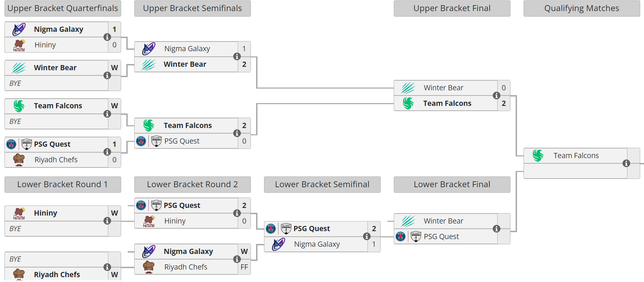Open match info for Nigma Galaxy vs Hininy
Screen dimensions: 644x282
(x=107, y=37)
